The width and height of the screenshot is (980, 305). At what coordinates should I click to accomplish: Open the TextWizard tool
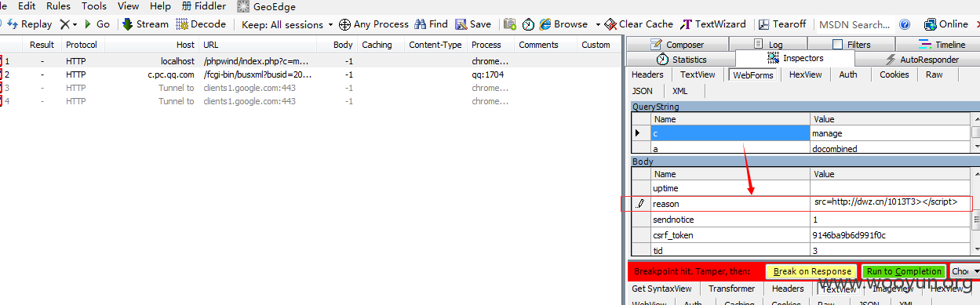pyautogui.click(x=714, y=24)
